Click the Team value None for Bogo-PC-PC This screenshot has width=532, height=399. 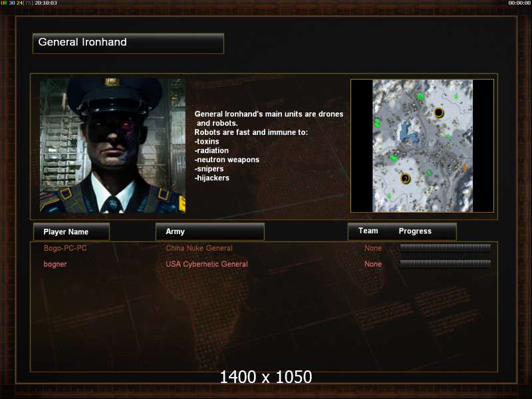(x=373, y=248)
